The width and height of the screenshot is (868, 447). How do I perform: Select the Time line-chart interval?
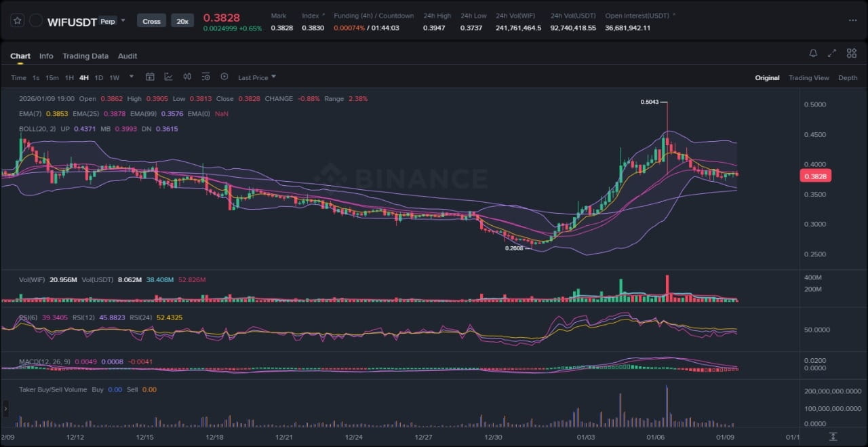coord(18,77)
